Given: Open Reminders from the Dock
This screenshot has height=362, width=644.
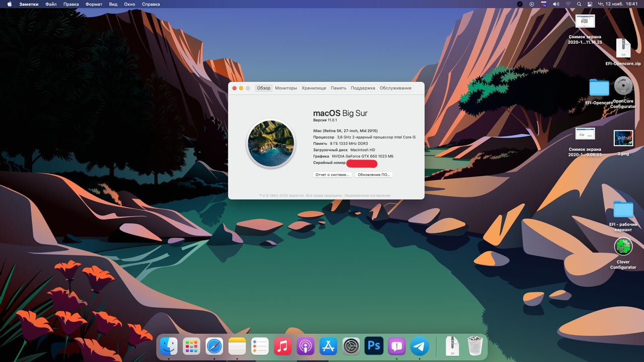Looking at the screenshot, I should click(260, 346).
